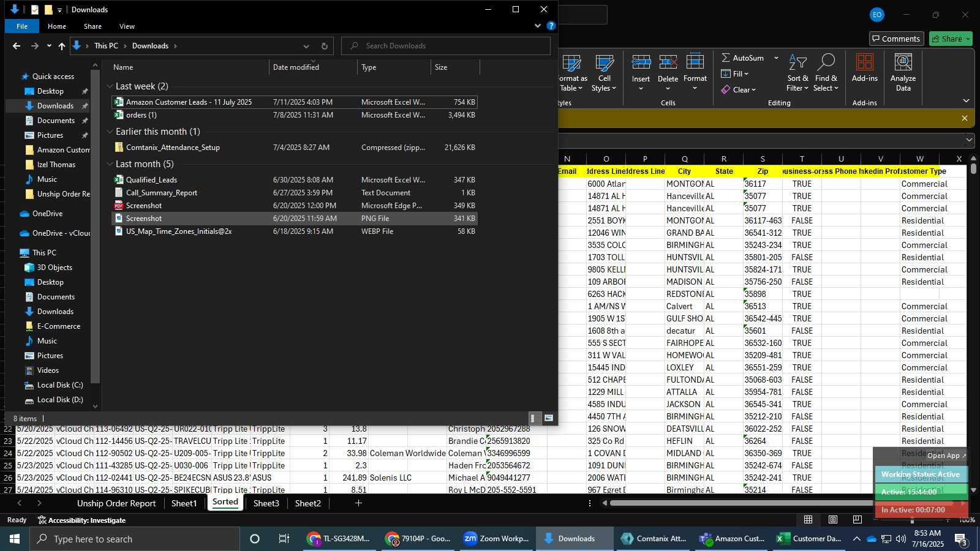
Task: Click Delete cells icon in Excel ribbon
Action: point(668,62)
